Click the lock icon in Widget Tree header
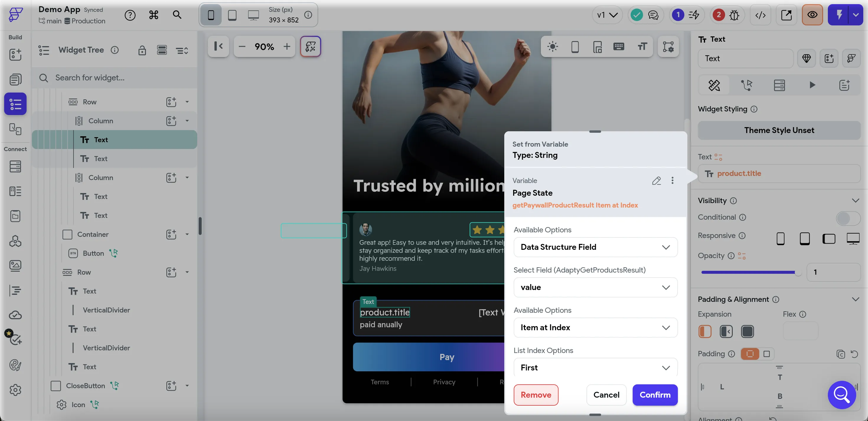Image resolution: width=868 pixels, height=421 pixels. [142, 50]
